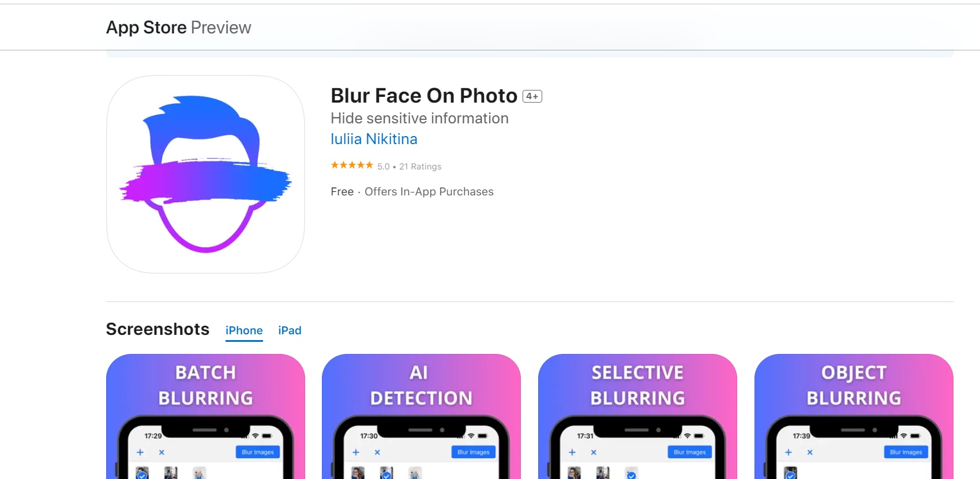Click the five-star rating icons
The height and width of the screenshot is (479, 980).
(352, 165)
